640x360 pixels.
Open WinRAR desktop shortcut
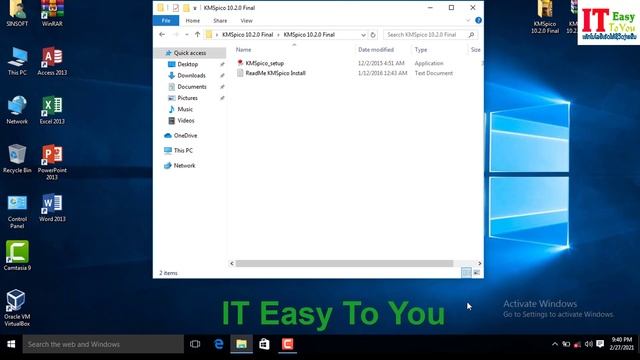[x=52, y=13]
